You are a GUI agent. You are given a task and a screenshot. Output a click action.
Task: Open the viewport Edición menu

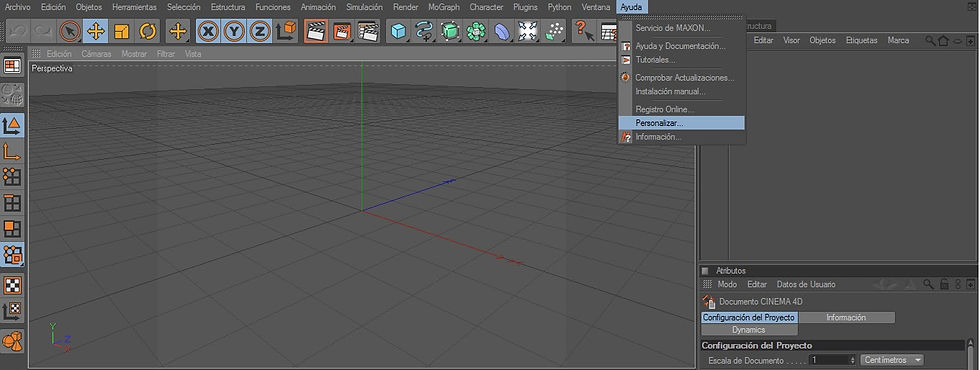[59, 54]
